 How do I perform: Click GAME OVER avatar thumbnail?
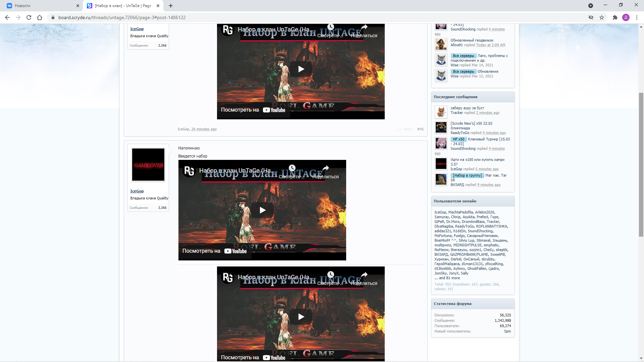148,165
